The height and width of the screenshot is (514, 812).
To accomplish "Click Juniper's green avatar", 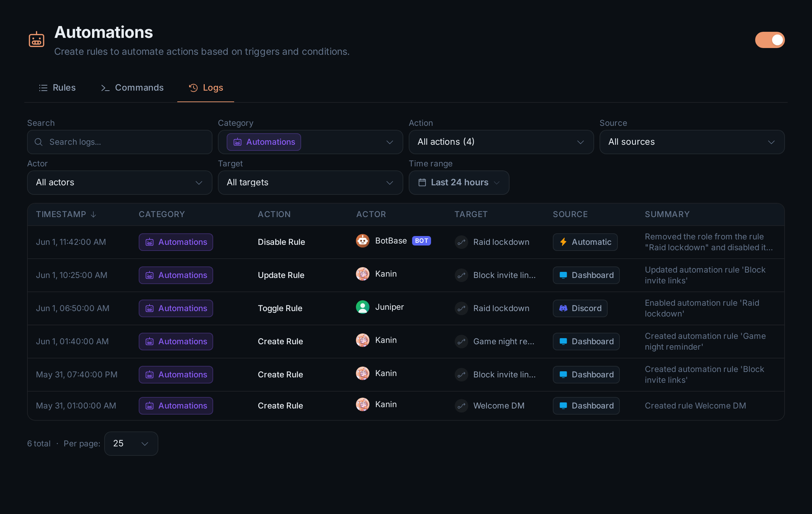I will point(363,307).
